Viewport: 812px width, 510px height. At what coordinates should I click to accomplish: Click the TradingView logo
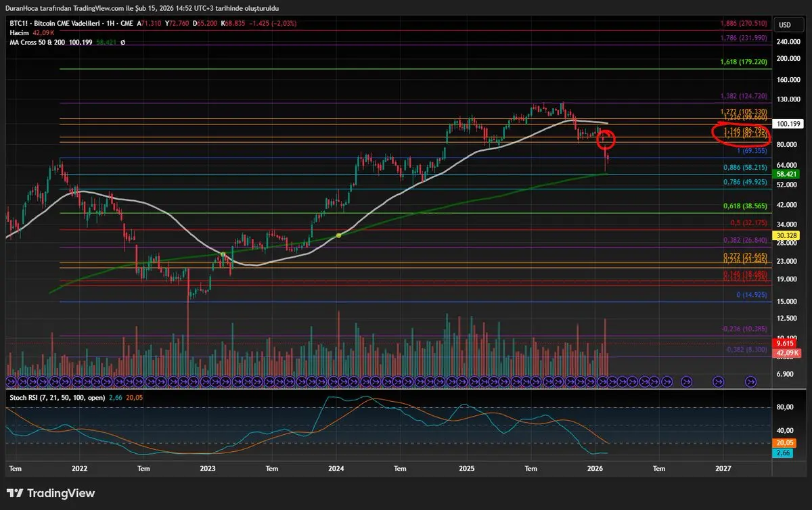[51, 493]
